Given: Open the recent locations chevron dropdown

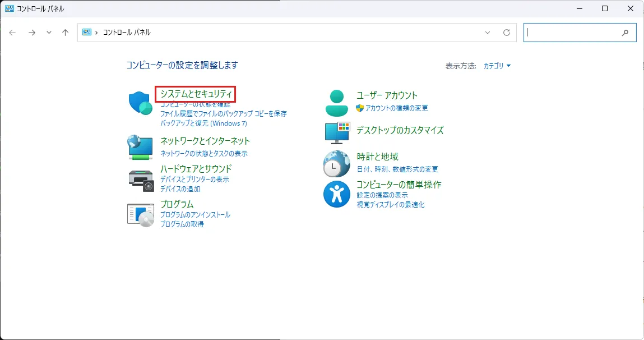Looking at the screenshot, I should coord(49,33).
